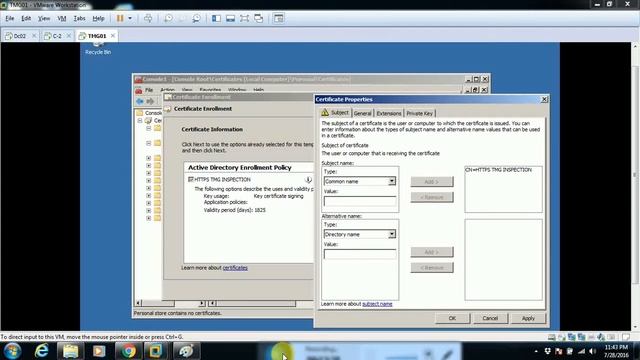Viewport: 640px width, 360px height.
Task: Select the Extensions tab
Action: pyautogui.click(x=389, y=113)
